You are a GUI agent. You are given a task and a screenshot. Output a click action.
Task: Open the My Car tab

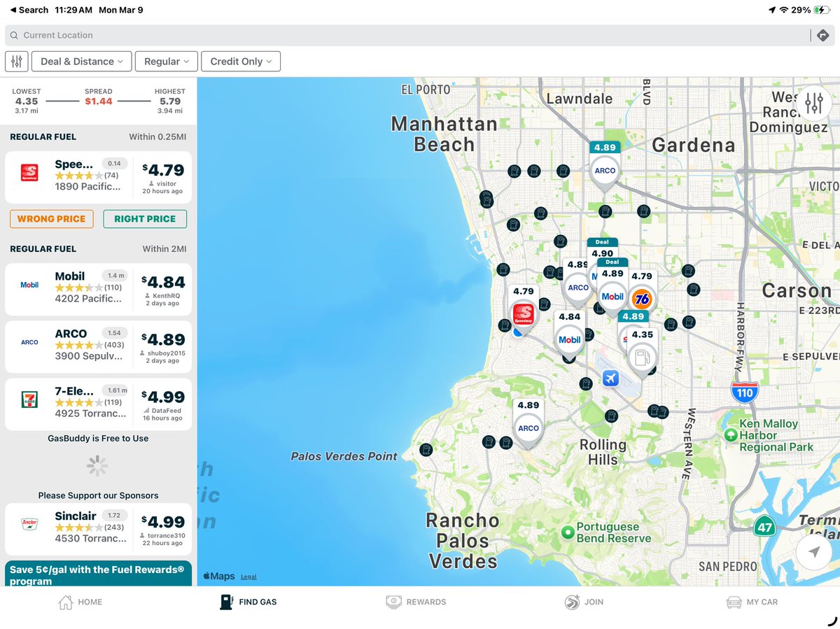752,602
